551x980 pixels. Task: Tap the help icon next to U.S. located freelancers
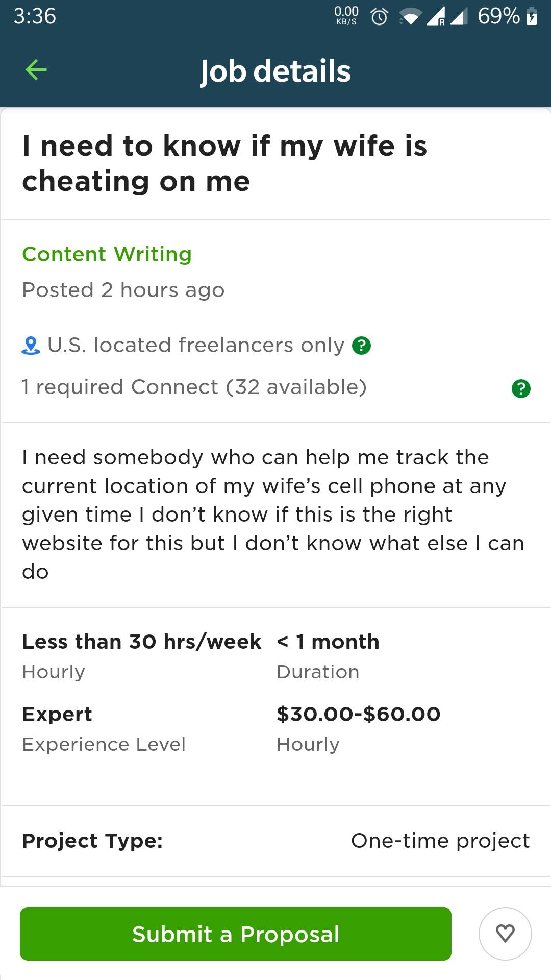tap(362, 345)
